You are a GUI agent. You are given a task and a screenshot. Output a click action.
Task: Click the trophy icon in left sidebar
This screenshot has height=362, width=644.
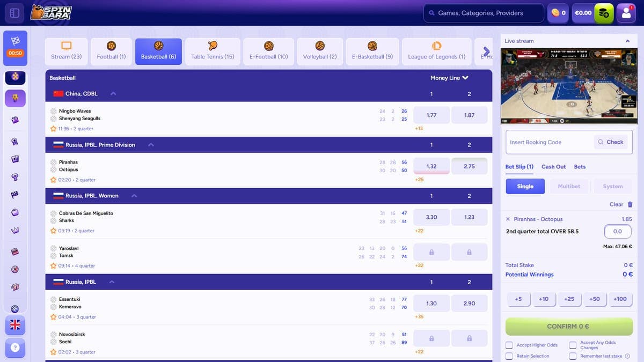(x=15, y=176)
